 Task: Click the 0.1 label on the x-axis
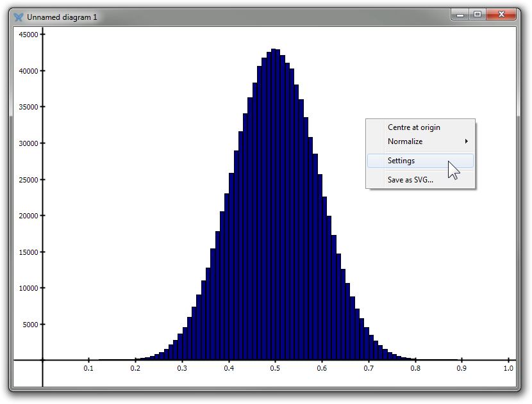point(88,369)
